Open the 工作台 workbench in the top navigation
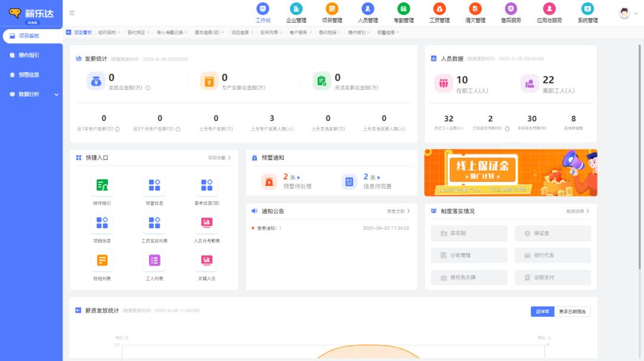644x361 pixels. coord(263,13)
